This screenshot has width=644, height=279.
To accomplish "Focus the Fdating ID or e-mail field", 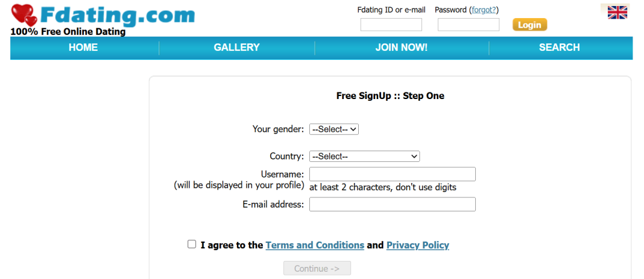I will click(x=391, y=25).
